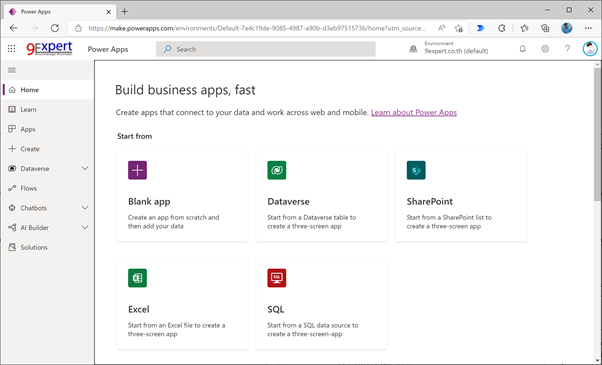Viewport: 602px width, 365px height.
Task: Add page to favorites star icon
Action: pos(458,28)
